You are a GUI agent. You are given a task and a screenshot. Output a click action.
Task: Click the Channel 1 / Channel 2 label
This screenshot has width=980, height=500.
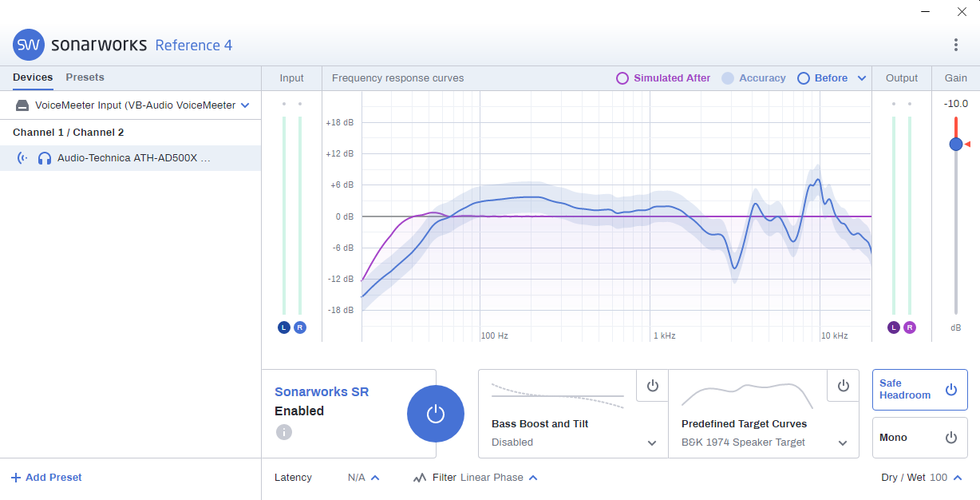click(69, 133)
